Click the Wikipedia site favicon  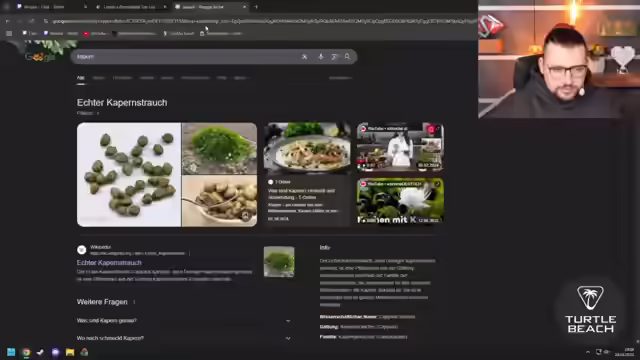point(82,250)
